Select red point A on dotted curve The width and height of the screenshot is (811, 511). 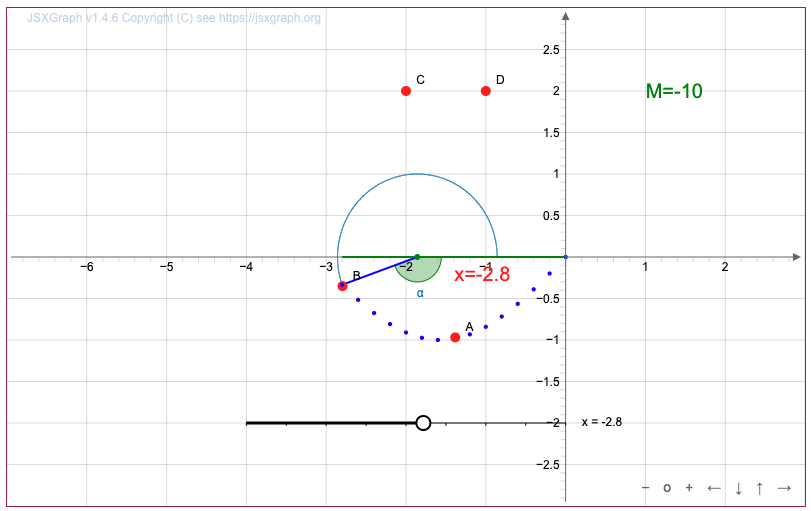click(x=455, y=337)
